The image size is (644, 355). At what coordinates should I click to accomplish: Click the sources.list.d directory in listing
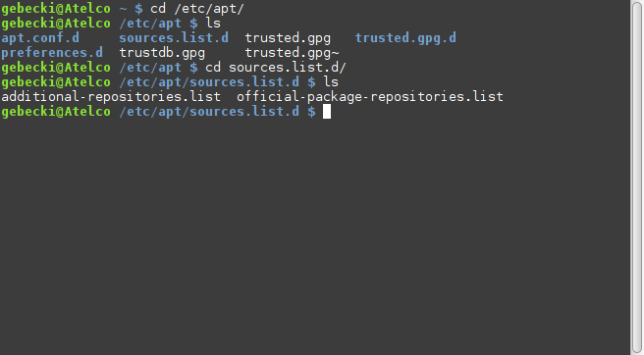coord(174,38)
